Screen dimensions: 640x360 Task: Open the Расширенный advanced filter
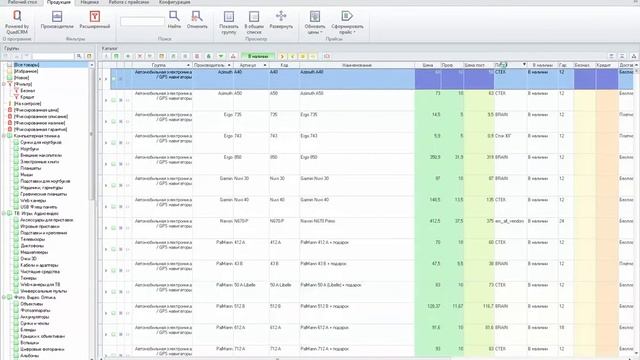[95, 20]
